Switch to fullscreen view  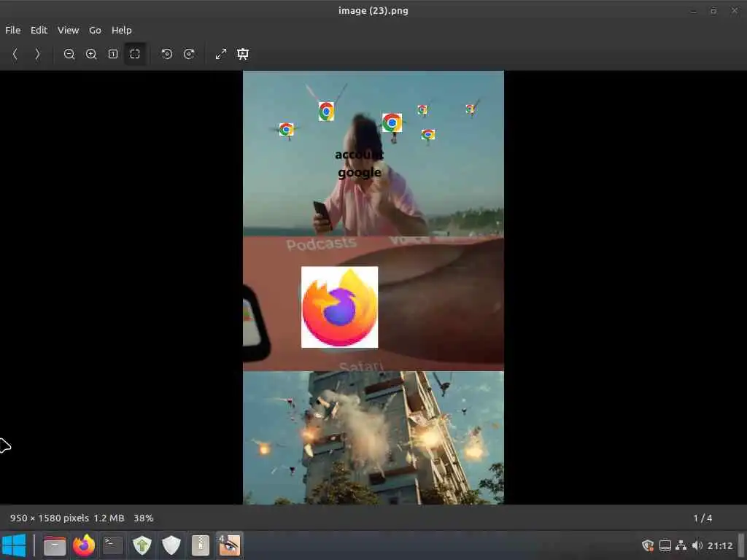221,54
